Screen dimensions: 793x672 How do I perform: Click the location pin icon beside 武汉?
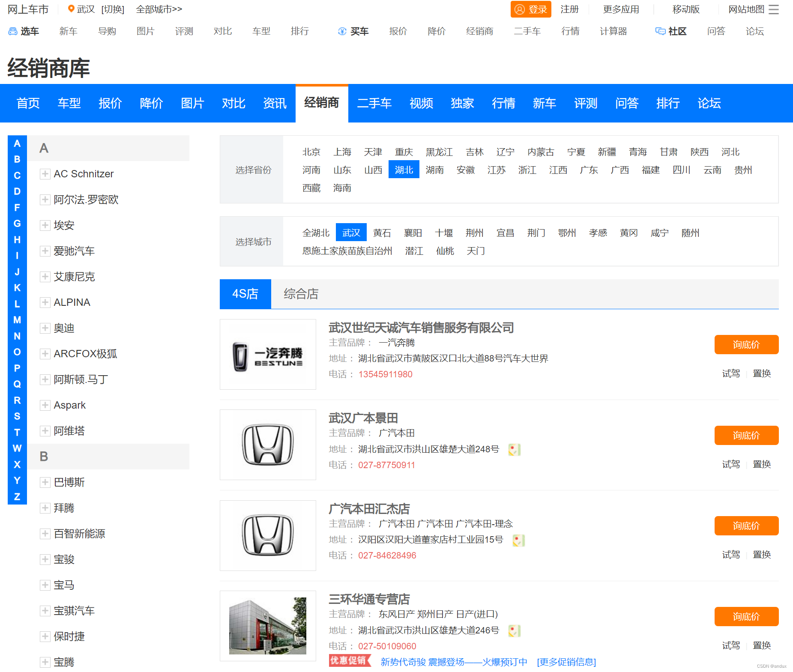pyautogui.click(x=71, y=9)
